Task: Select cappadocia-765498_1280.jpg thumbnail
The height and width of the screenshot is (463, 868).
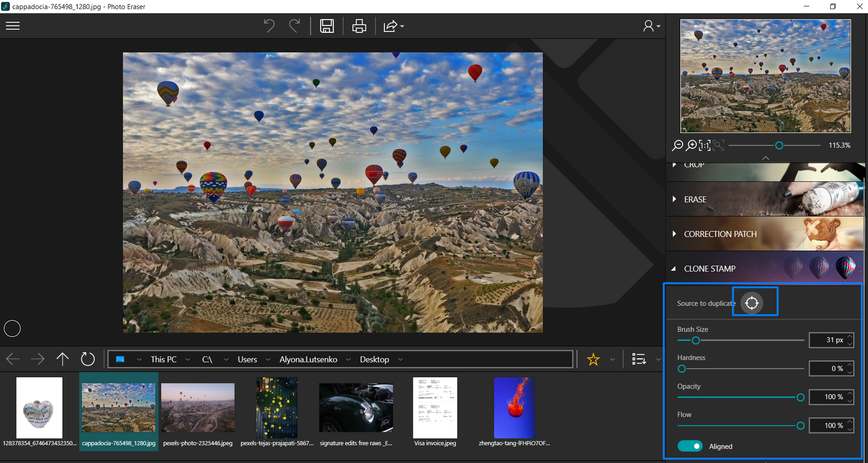Action: tap(118, 412)
